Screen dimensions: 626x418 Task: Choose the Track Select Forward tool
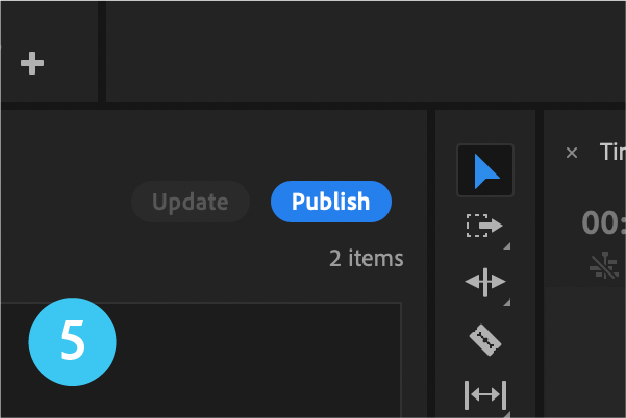(x=484, y=226)
